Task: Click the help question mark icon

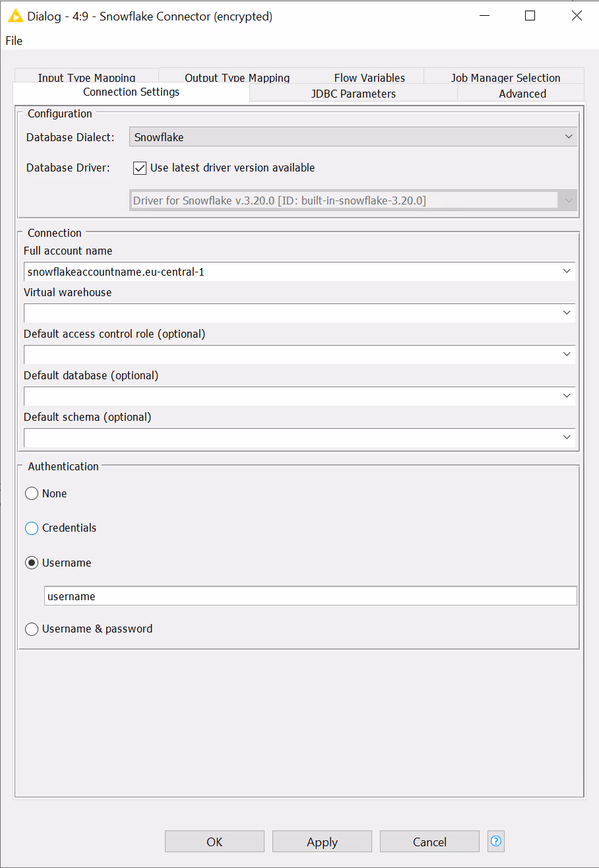Action: (496, 841)
